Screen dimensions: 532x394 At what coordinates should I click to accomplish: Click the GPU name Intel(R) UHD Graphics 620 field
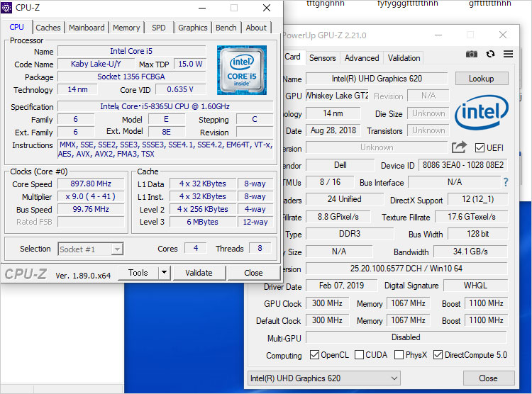click(377, 79)
